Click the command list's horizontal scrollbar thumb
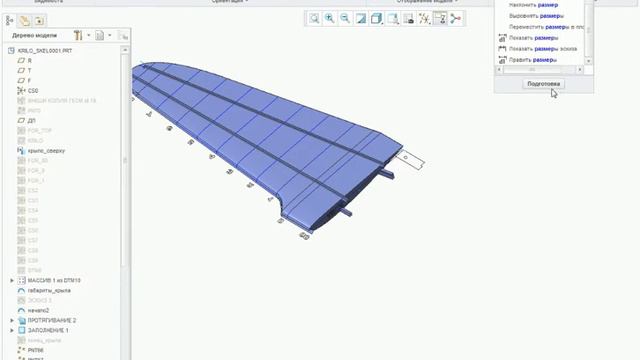The height and width of the screenshot is (360, 640). (x=532, y=70)
